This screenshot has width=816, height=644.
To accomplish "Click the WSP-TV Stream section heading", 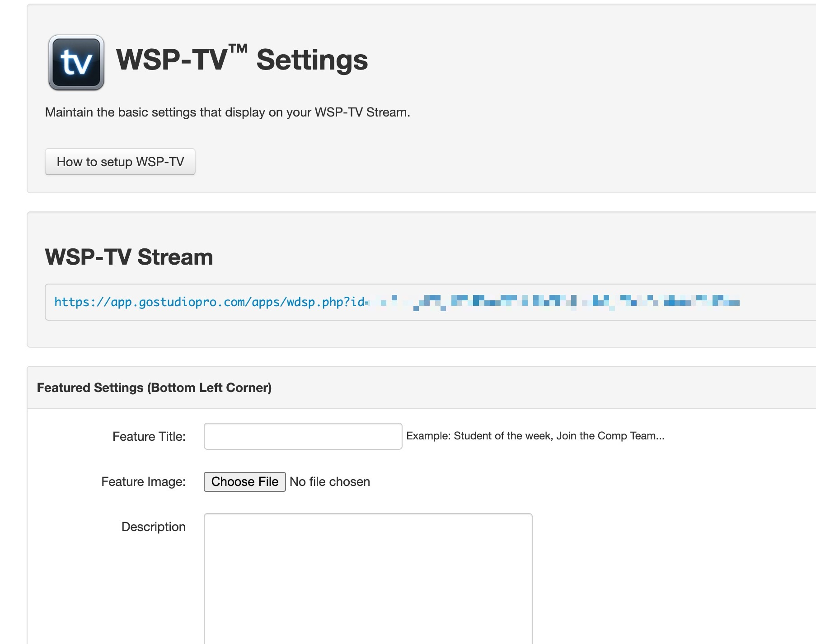I will tap(129, 257).
